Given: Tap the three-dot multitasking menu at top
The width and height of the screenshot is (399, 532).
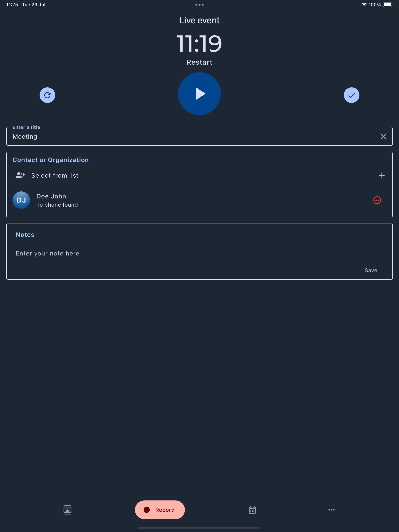Looking at the screenshot, I should [199, 4].
